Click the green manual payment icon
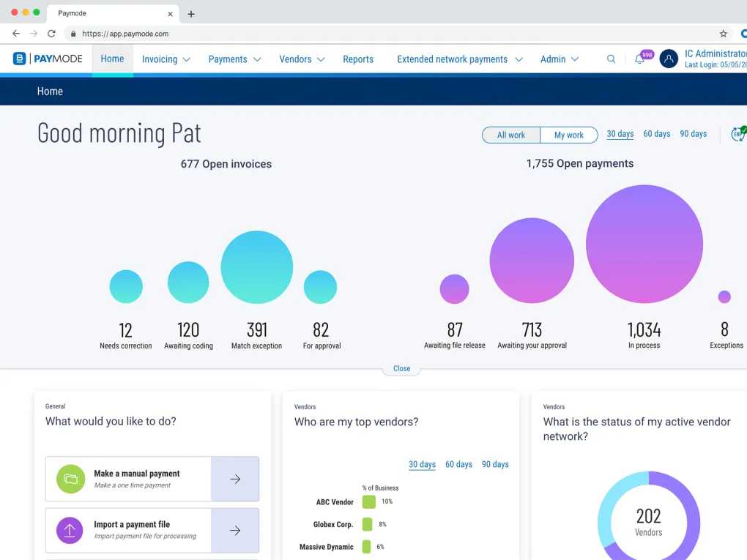The width and height of the screenshot is (747, 560). click(70, 479)
